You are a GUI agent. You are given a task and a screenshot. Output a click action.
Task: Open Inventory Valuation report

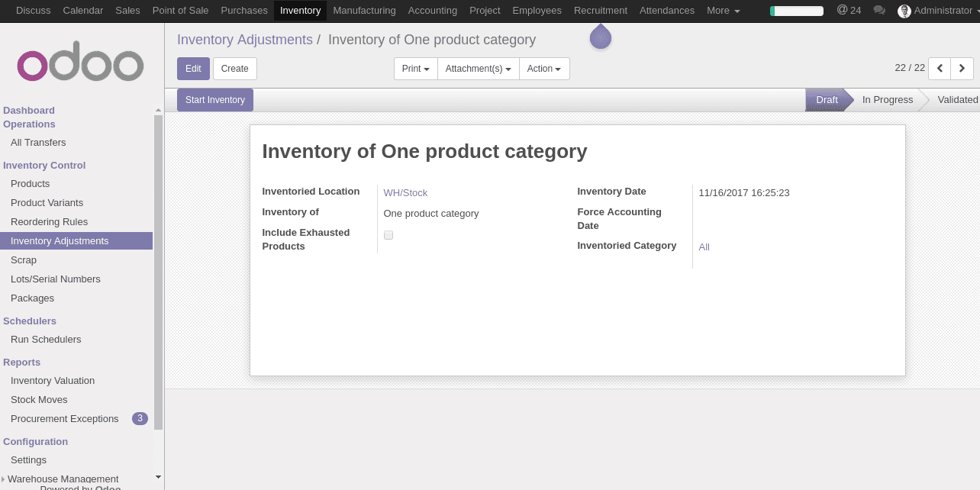point(53,381)
